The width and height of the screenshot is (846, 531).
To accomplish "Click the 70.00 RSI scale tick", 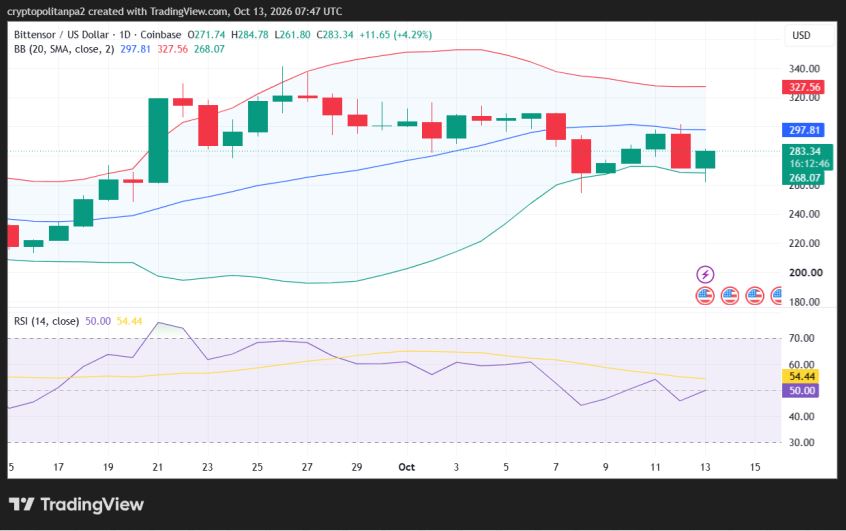I will (801, 338).
